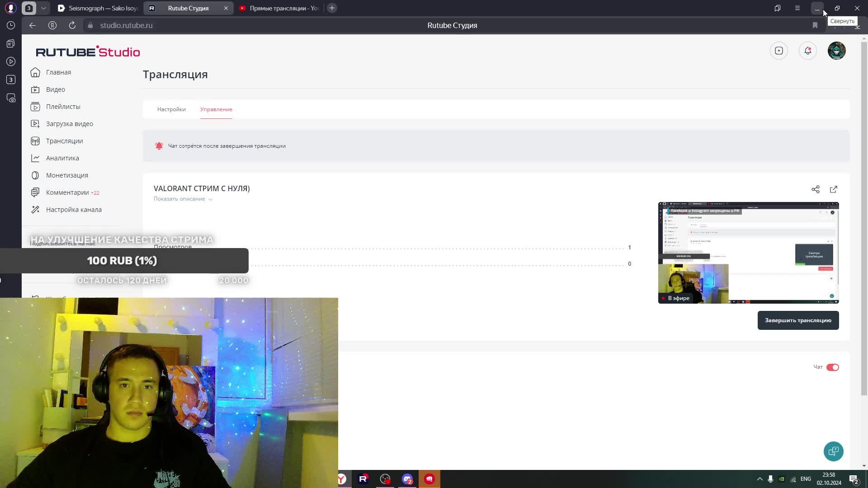
Task: Show hidden system tray icons
Action: (x=759, y=479)
